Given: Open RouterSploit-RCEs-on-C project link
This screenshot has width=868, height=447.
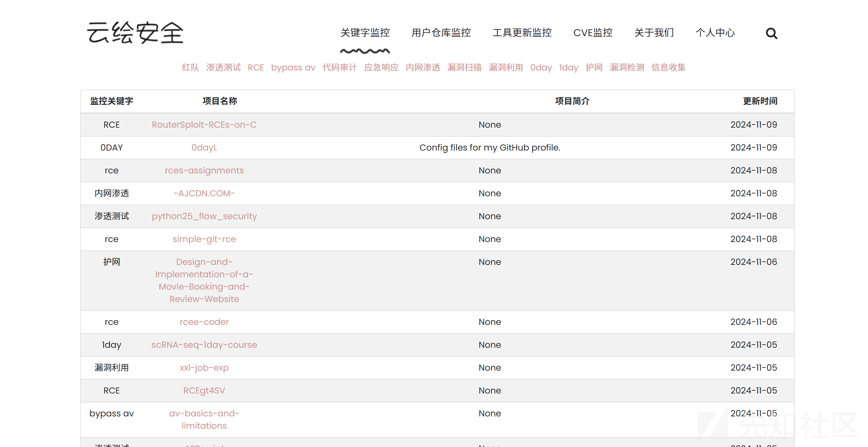Looking at the screenshot, I should (x=204, y=125).
